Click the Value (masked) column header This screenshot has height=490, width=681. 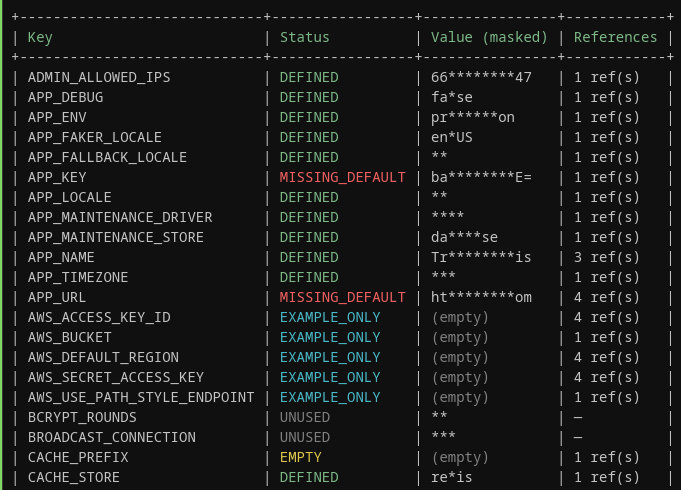click(489, 37)
